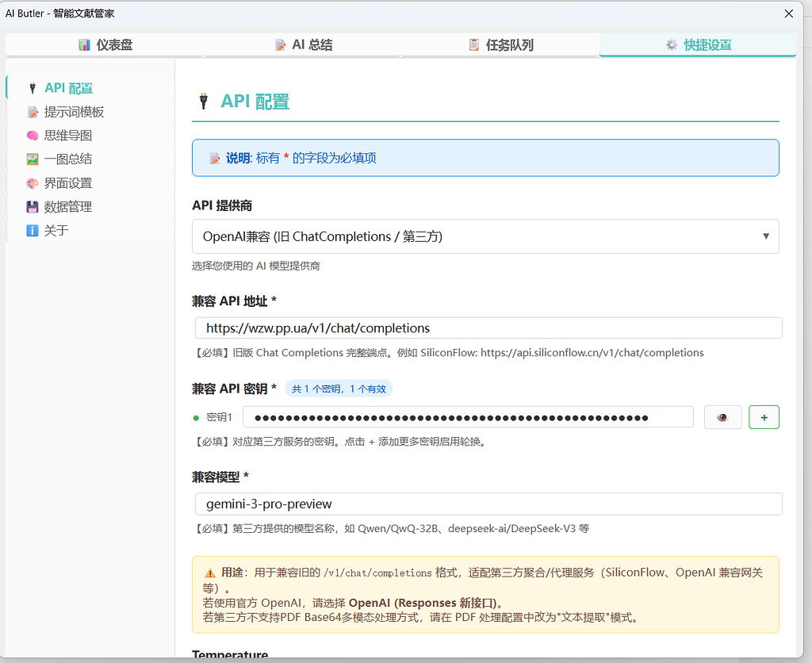This screenshot has width=812, height=663.
Task: Click the dashboard chart icon
Action: point(84,45)
